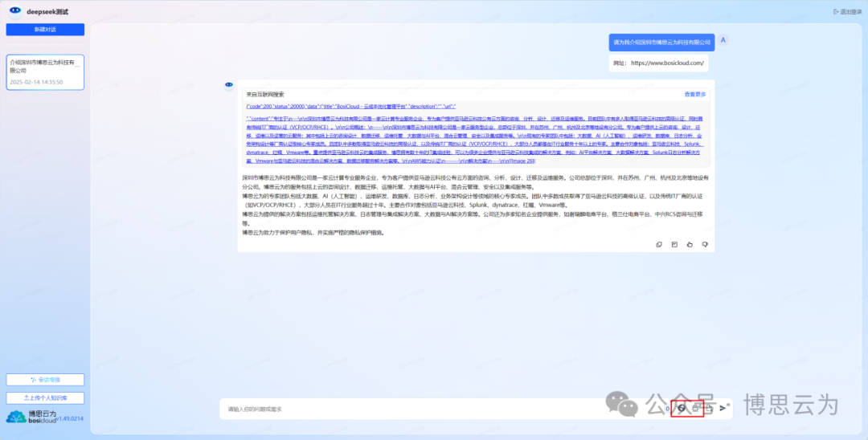The image size is (868, 440).
Task: Click 上传个人知识库 upload button
Action: 45,398
